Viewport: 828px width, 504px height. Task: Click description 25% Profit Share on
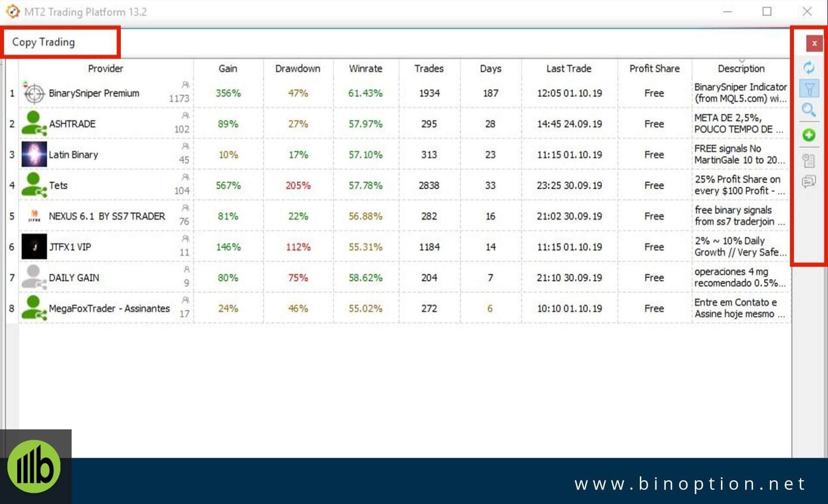(x=739, y=185)
